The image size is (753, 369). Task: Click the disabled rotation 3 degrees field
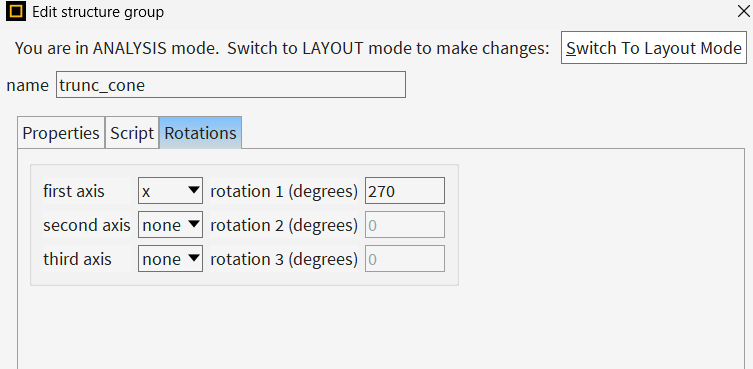point(404,259)
